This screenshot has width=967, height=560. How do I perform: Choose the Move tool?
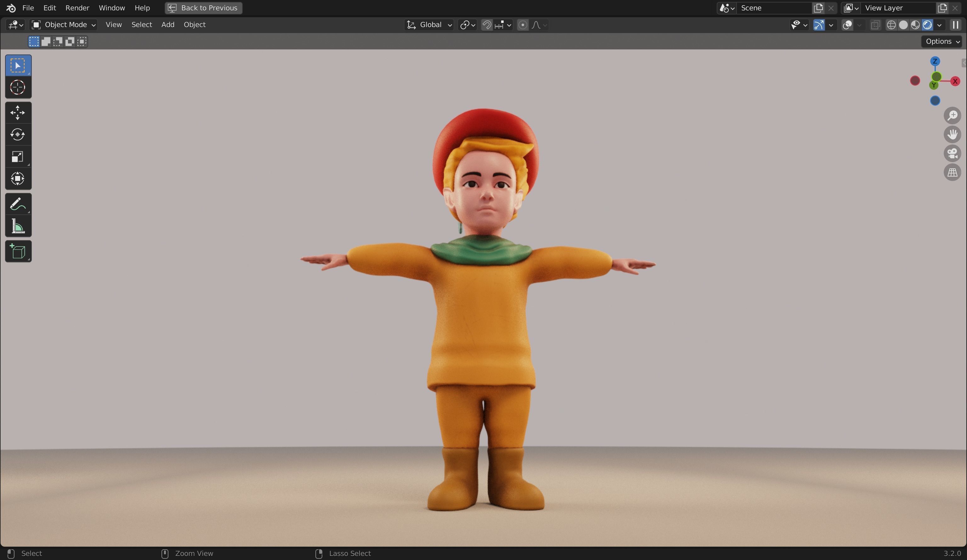coord(18,112)
